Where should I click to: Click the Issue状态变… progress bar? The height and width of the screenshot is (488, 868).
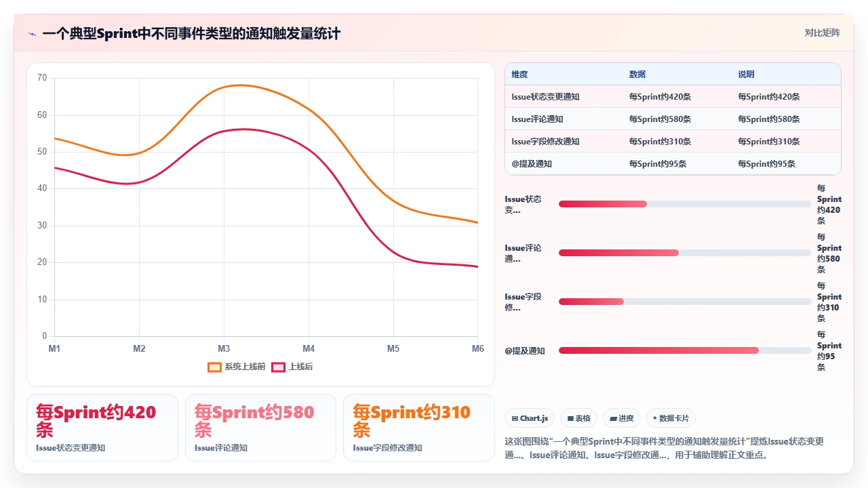[685, 204]
